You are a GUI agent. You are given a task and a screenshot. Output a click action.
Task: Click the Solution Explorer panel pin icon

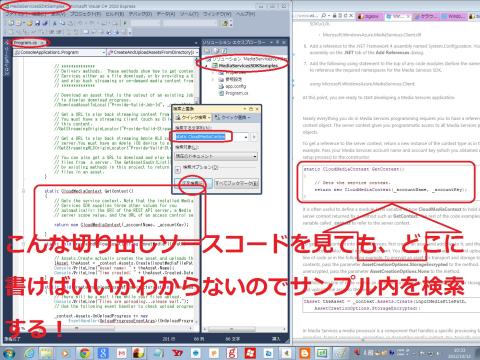(277, 43)
